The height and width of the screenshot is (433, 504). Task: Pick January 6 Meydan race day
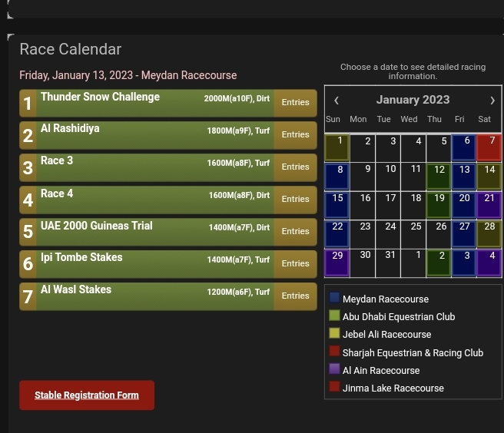pyautogui.click(x=464, y=147)
